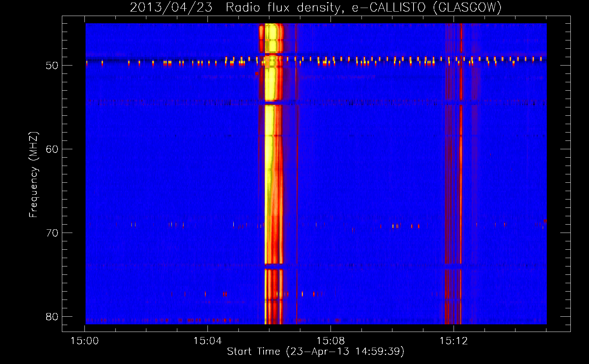Click the thin red burst line after 15:12

[x=461, y=174]
